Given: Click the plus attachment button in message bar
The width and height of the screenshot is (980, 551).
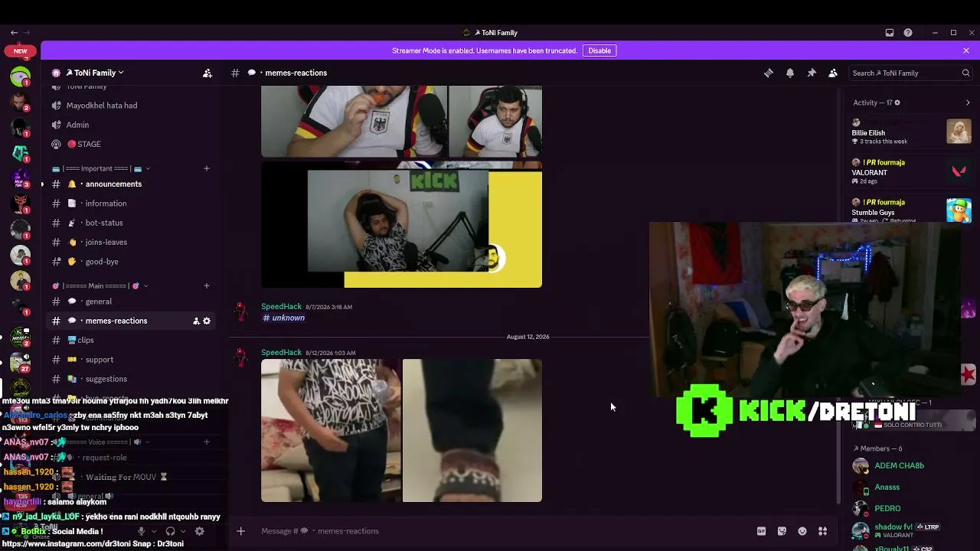Looking at the screenshot, I should [240, 531].
